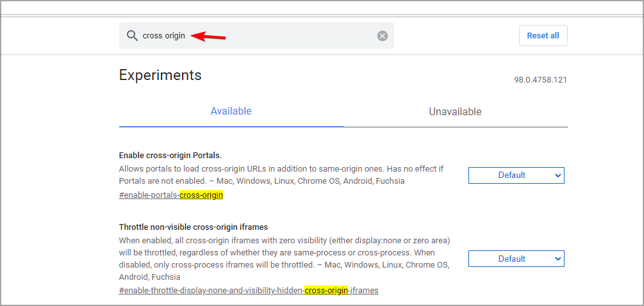Click the magnifying glass search icon
644x306 pixels.
(132, 36)
